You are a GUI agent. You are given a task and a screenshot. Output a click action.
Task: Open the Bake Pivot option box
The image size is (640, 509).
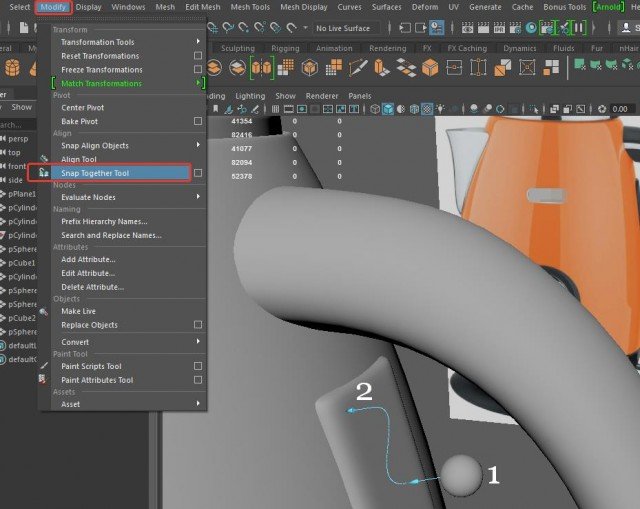tap(198, 121)
